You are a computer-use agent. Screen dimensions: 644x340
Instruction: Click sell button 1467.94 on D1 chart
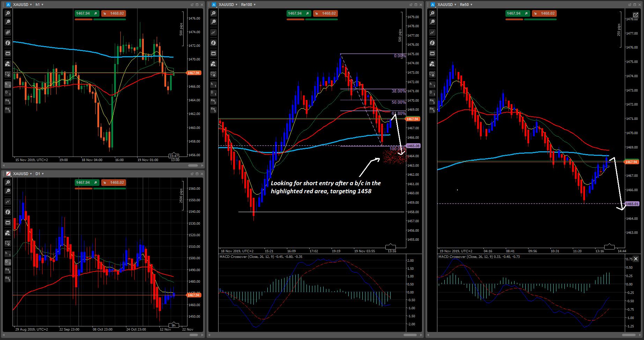pos(87,182)
